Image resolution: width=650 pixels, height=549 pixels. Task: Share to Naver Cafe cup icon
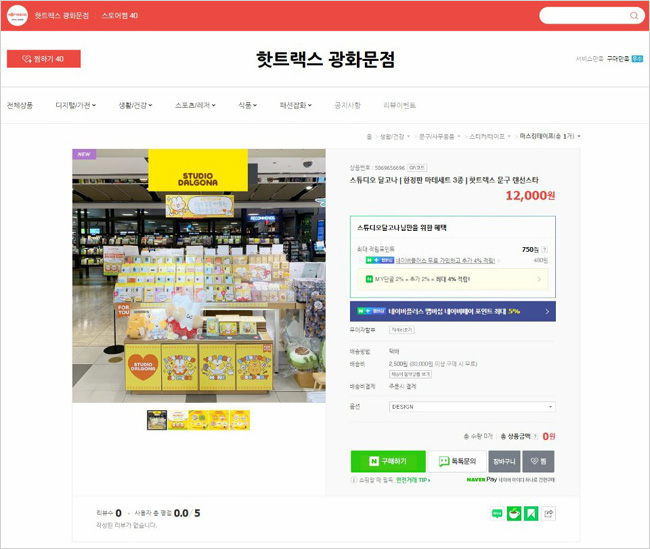[514, 514]
